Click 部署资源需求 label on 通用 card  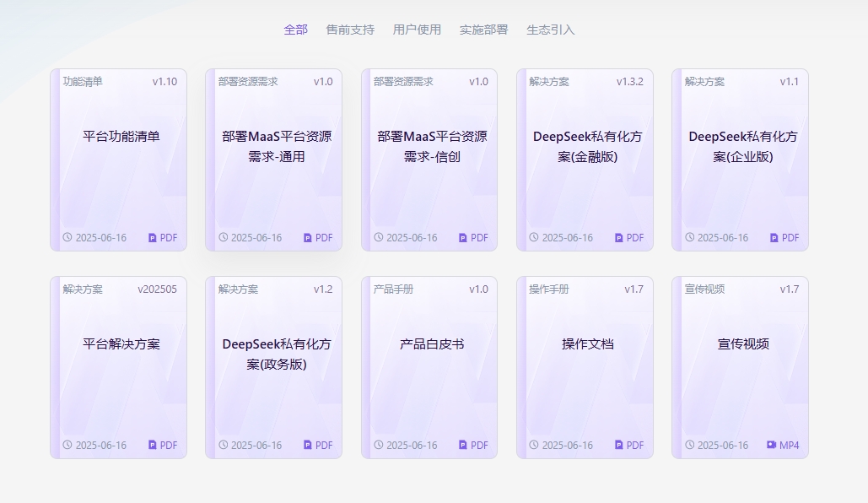pos(248,81)
